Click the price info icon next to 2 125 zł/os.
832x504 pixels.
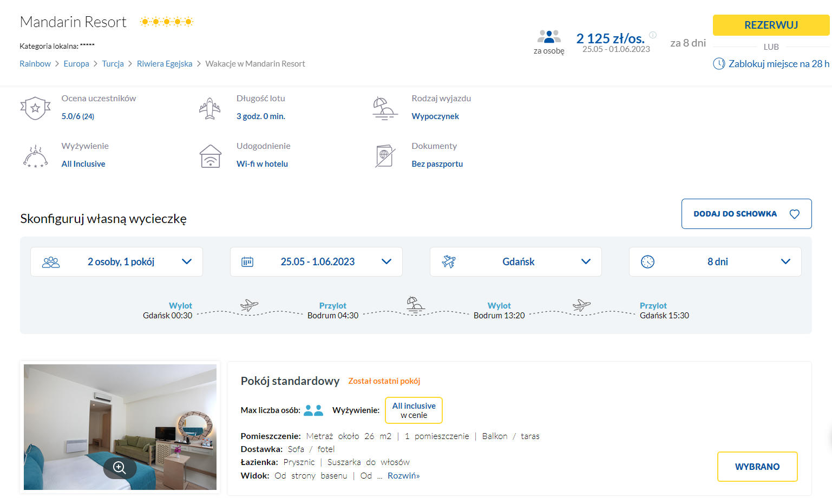point(653,35)
